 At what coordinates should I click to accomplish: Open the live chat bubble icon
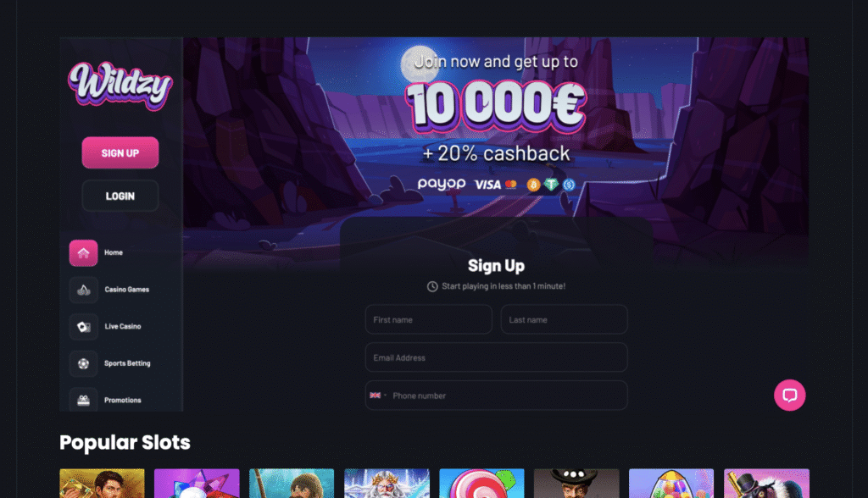(x=789, y=395)
